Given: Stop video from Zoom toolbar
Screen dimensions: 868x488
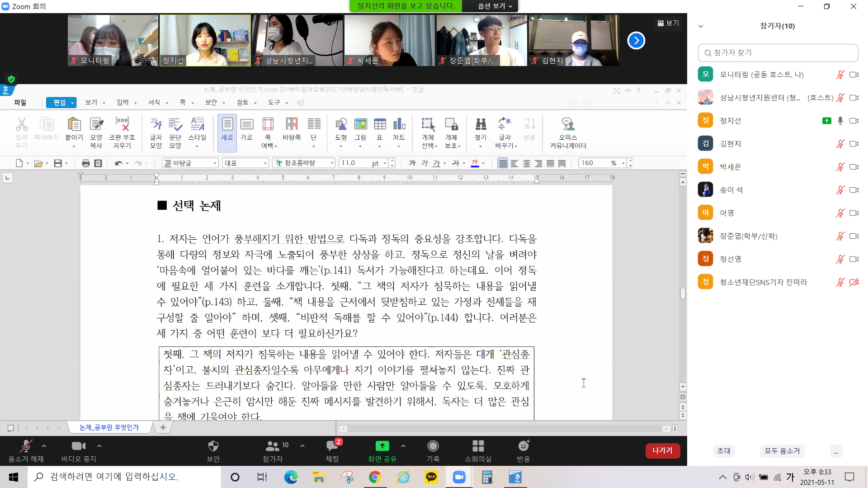Looking at the screenshot, I should (79, 450).
